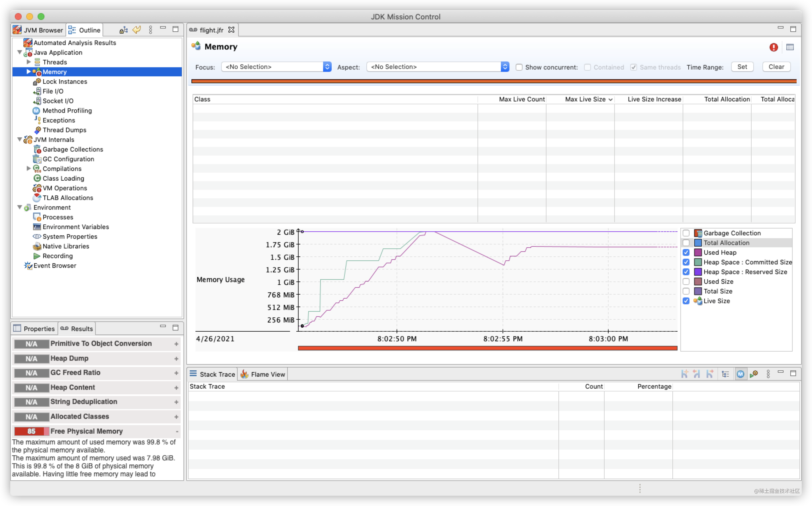Open the Garbage Collections page
The width and height of the screenshot is (812, 506).
coord(73,149)
